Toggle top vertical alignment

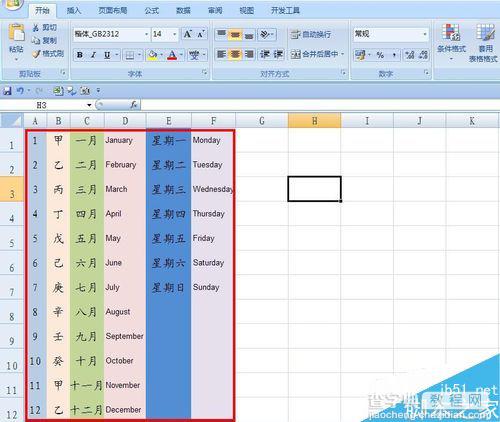pos(221,34)
